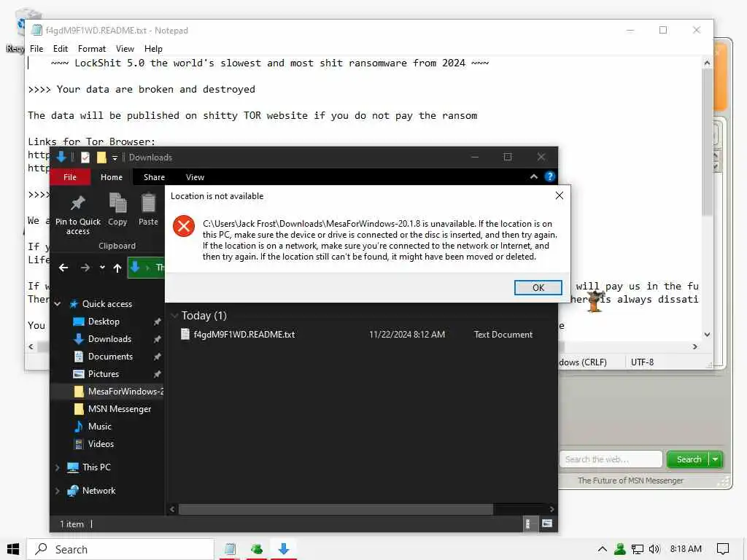Viewport: 747px width, 560px height.
Task: Click the network tray icon
Action: (x=638, y=549)
